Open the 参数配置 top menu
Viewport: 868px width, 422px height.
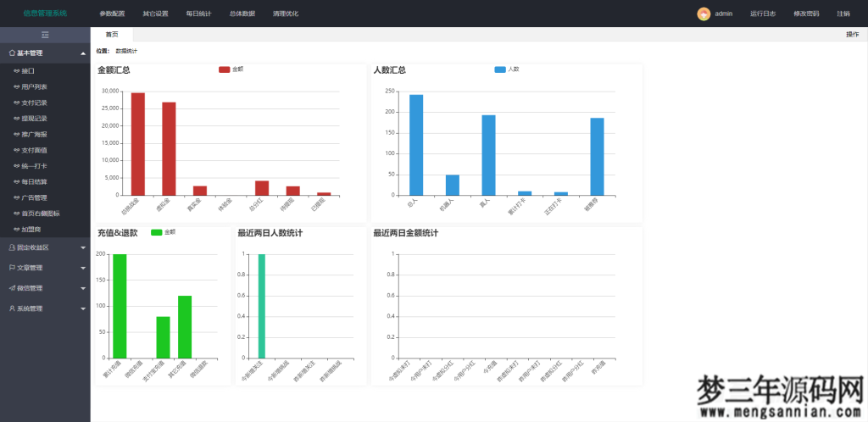click(111, 14)
